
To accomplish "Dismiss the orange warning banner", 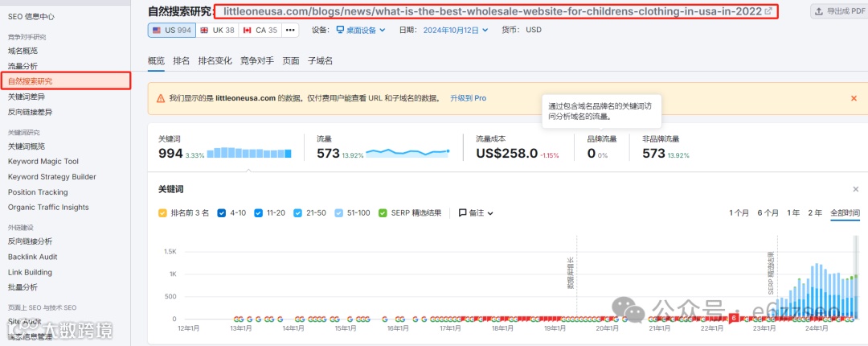I will click(854, 98).
